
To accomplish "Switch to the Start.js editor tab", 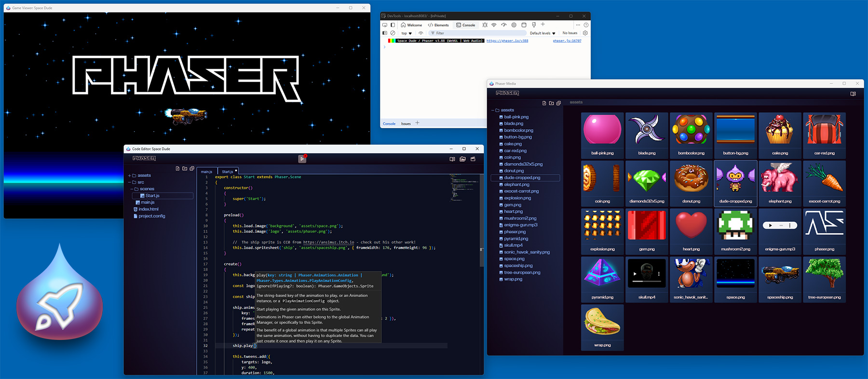I will pos(228,172).
